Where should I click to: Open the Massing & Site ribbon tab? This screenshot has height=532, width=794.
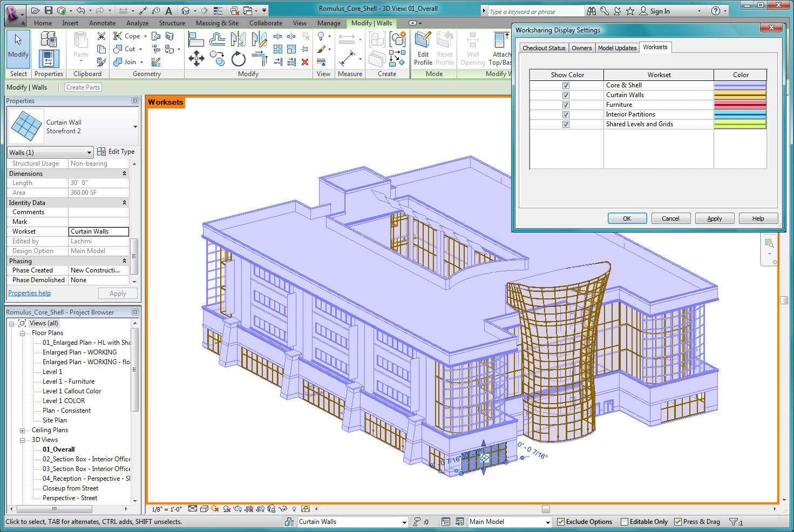pyautogui.click(x=217, y=23)
